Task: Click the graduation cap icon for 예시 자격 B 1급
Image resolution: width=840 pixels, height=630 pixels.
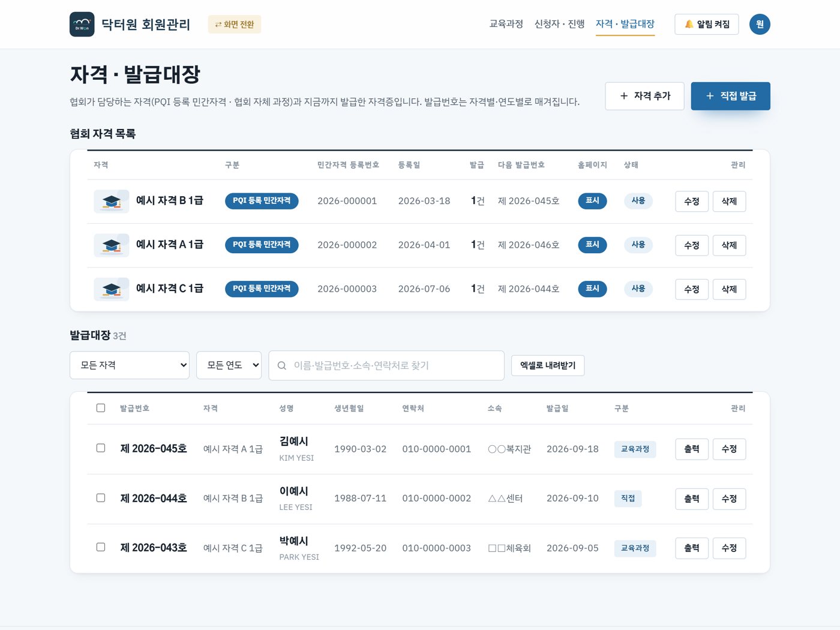Action: pos(112,201)
